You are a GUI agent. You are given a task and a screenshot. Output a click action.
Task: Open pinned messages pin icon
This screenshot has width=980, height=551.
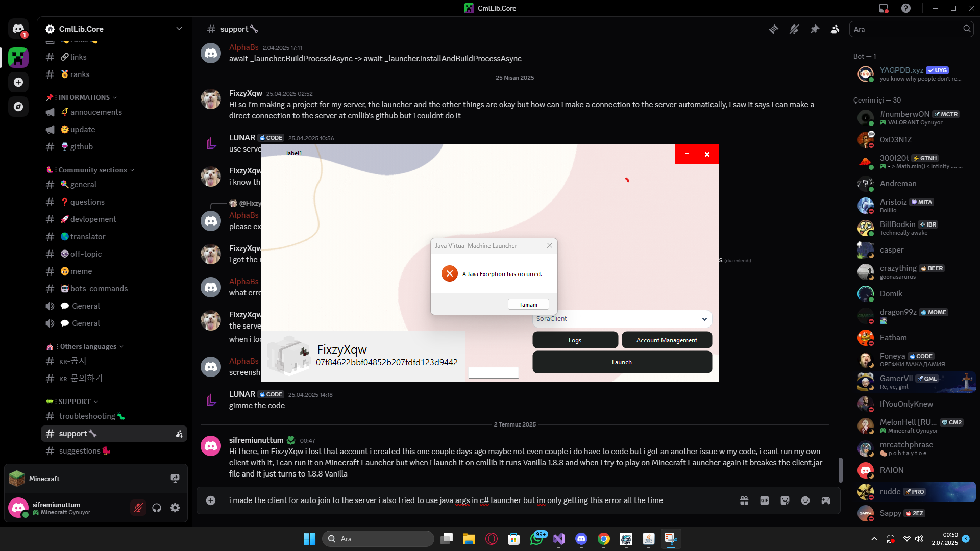pos(815,29)
